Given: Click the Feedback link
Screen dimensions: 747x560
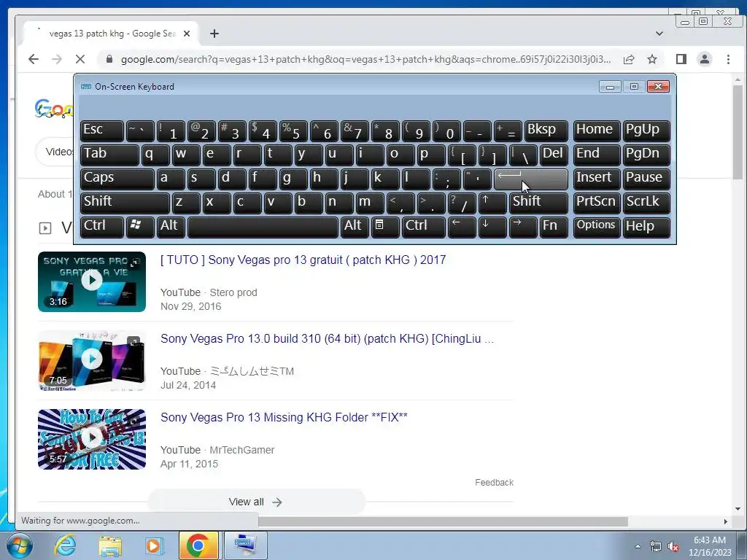Looking at the screenshot, I should (x=494, y=483).
